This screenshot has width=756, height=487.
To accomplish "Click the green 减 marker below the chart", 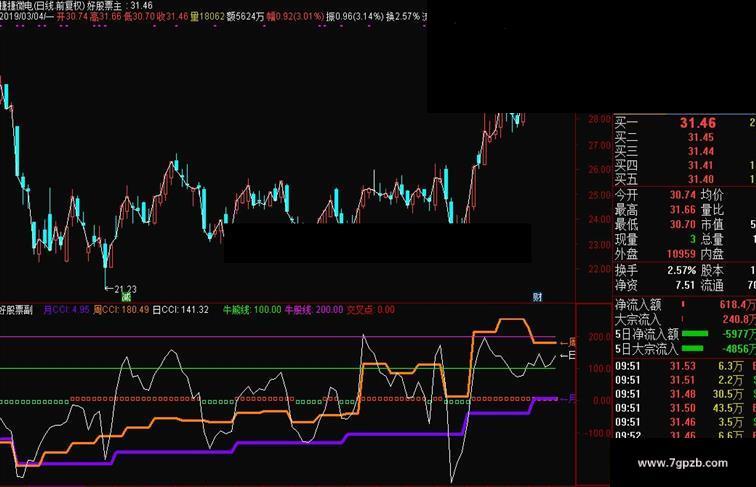I will 126,296.
